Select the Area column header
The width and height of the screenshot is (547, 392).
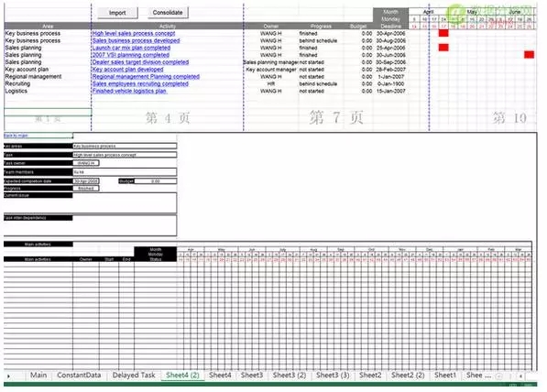point(48,27)
